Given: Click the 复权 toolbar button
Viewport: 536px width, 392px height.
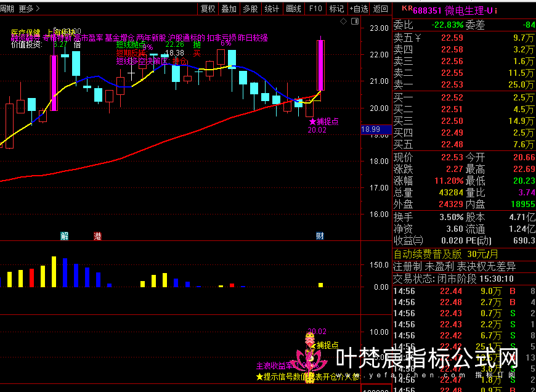Looking at the screenshot, I should pos(208,9).
